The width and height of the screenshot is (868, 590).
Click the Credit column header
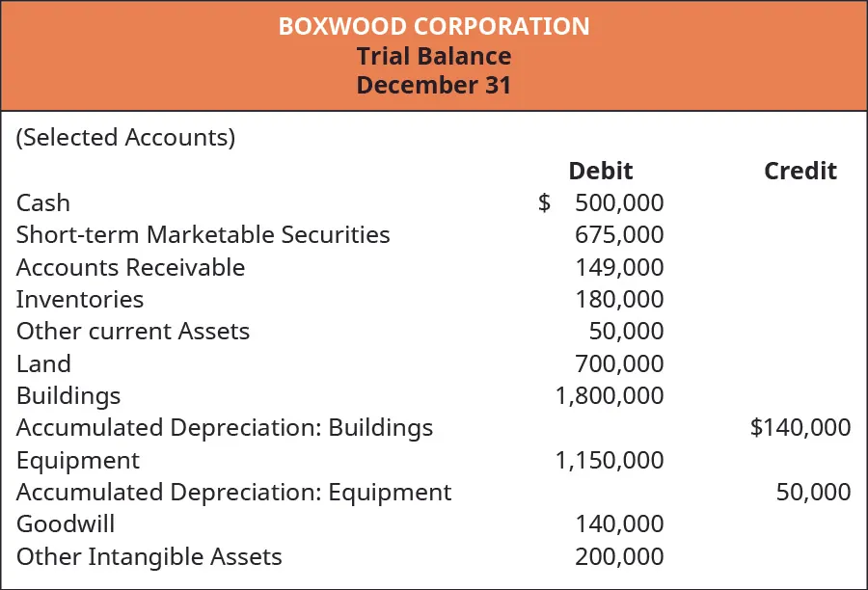[800, 171]
